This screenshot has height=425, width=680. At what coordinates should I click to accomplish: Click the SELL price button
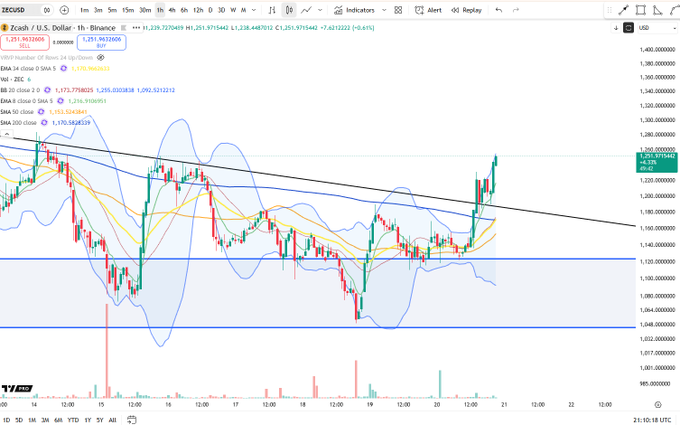tap(25, 42)
